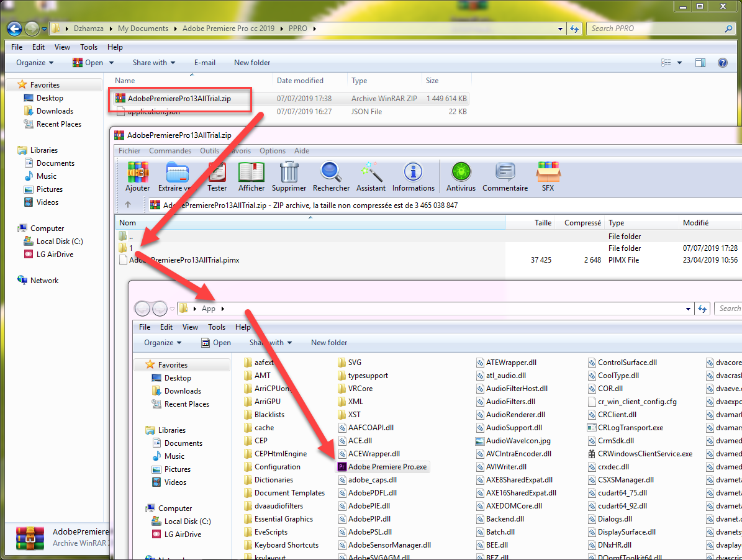Open the View menu in App window
The height and width of the screenshot is (560, 742).
[x=190, y=327]
